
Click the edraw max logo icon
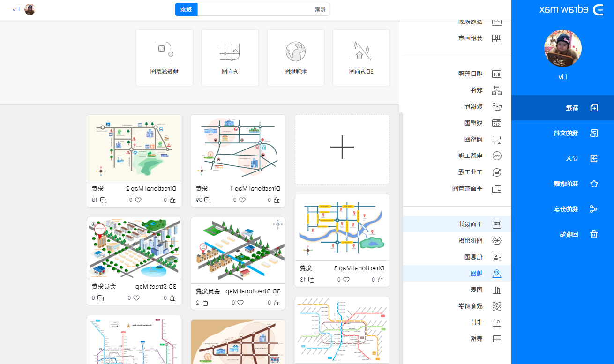(x=598, y=9)
